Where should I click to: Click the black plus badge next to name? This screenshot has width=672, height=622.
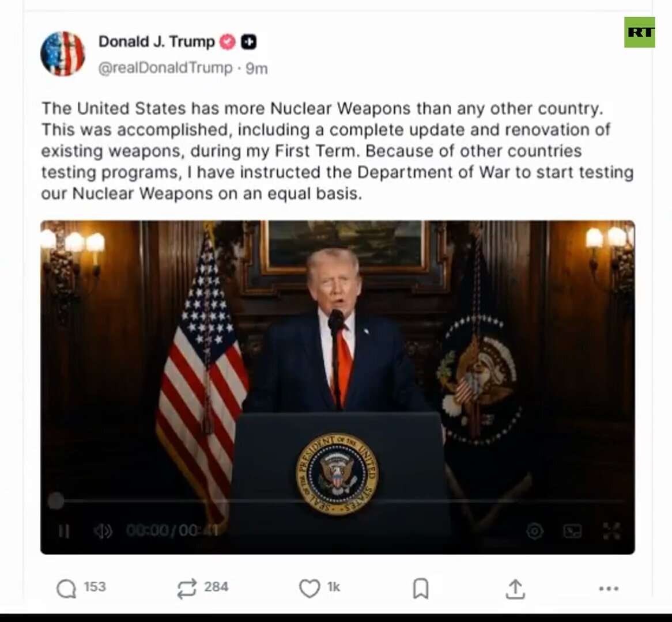248,42
